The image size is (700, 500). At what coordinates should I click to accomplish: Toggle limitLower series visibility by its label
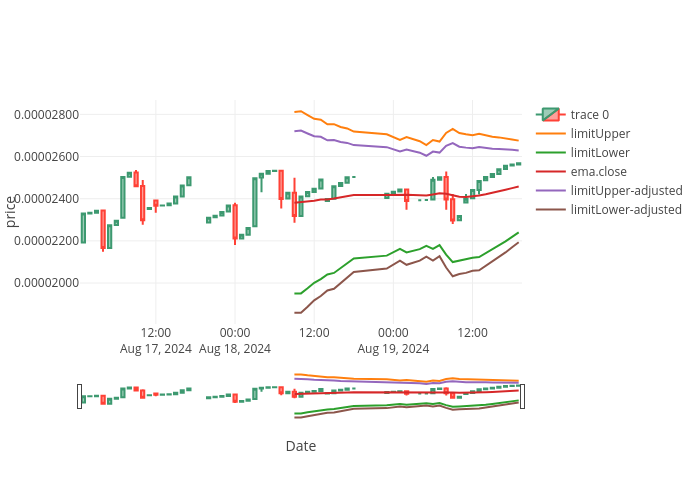pyautogui.click(x=600, y=153)
